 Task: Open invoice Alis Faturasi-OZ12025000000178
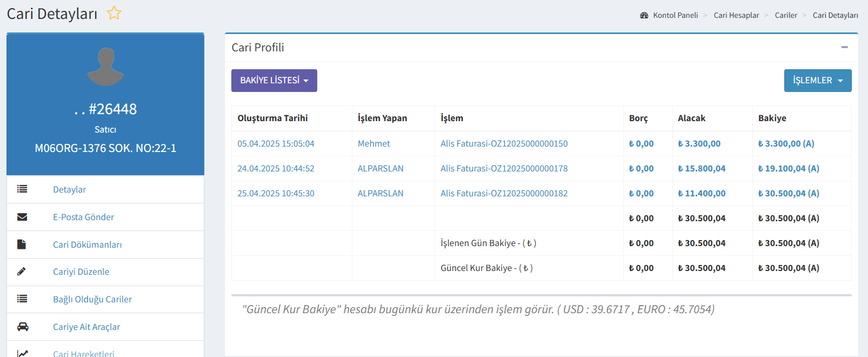click(x=504, y=169)
